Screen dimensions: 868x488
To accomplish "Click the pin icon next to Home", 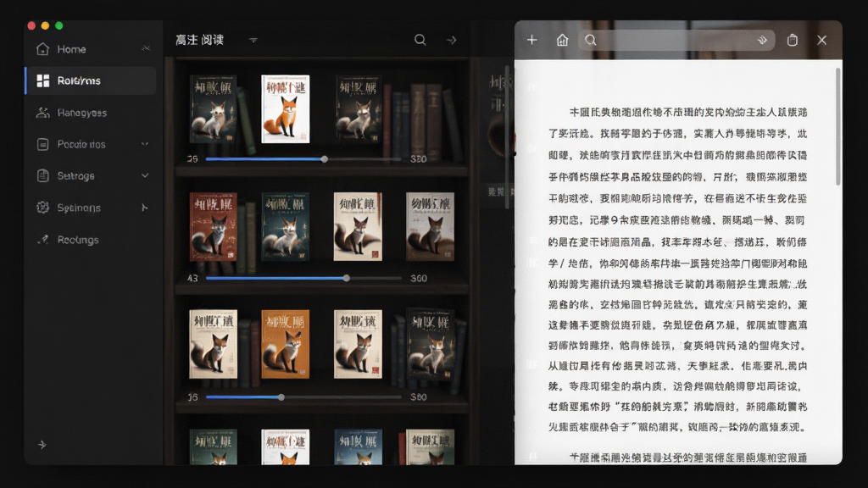I will click(146, 48).
